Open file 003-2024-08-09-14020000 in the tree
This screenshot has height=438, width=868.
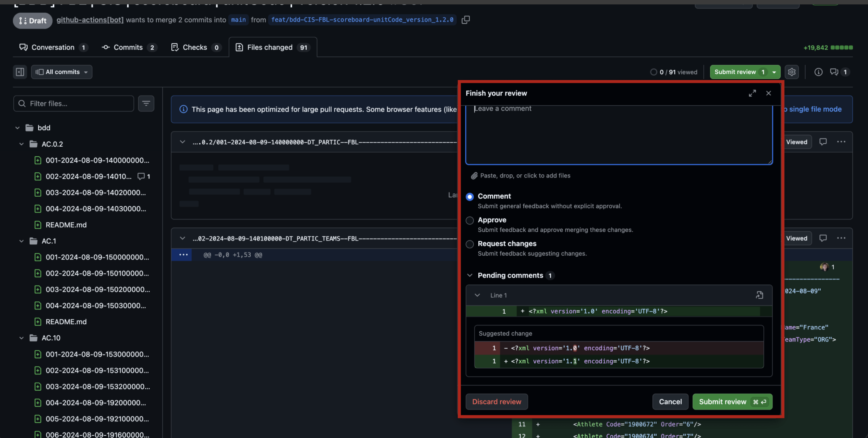(96, 192)
